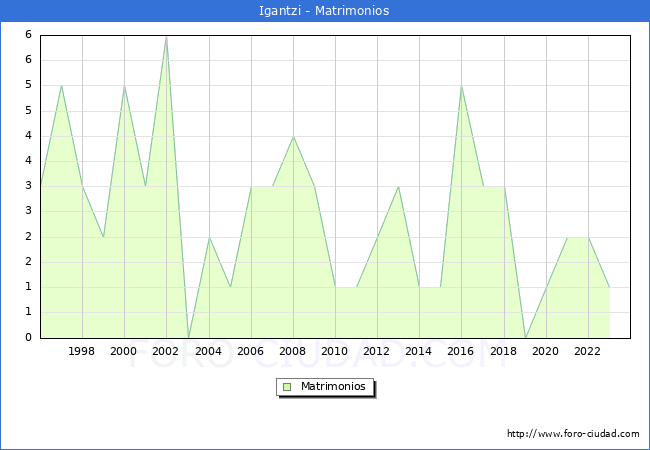Select the 1998 x-axis label
The width and height of the screenshot is (650, 450).
coord(82,351)
